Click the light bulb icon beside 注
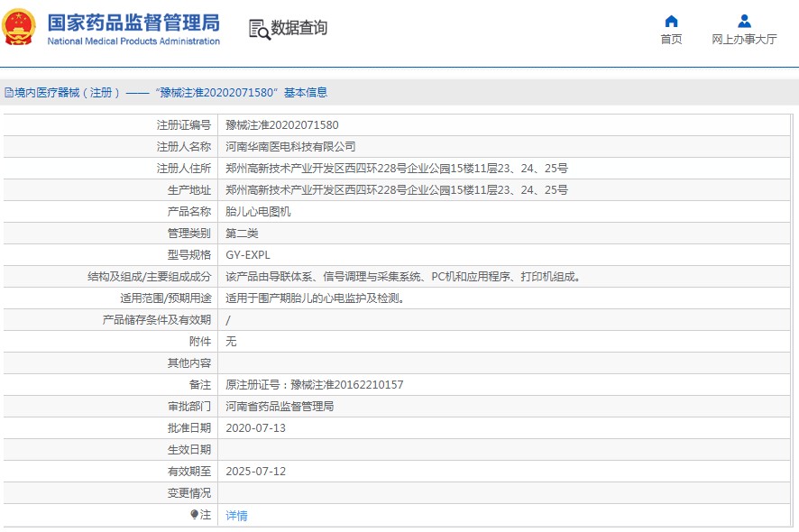 (194, 515)
